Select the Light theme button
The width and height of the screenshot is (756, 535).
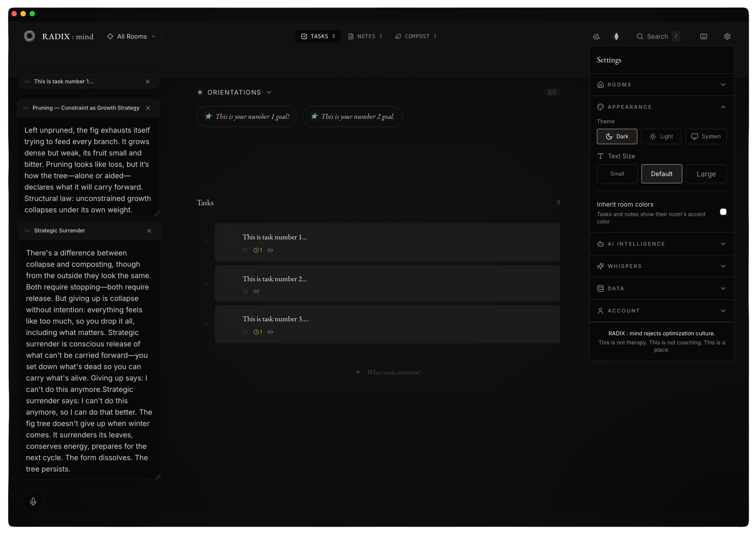[x=661, y=136]
